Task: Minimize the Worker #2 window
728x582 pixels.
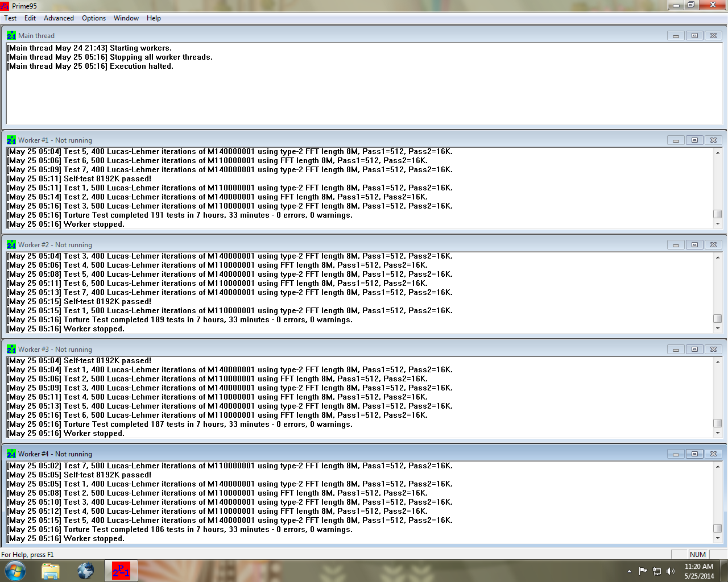Action: pos(676,244)
